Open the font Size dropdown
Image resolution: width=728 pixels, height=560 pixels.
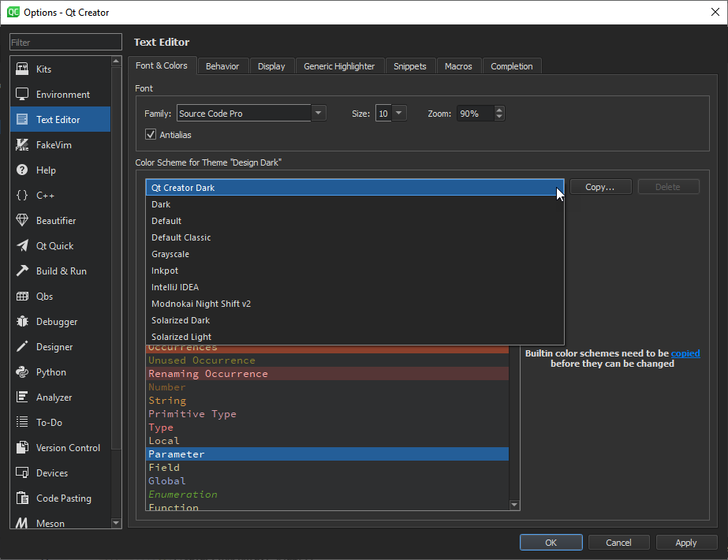[x=398, y=114]
